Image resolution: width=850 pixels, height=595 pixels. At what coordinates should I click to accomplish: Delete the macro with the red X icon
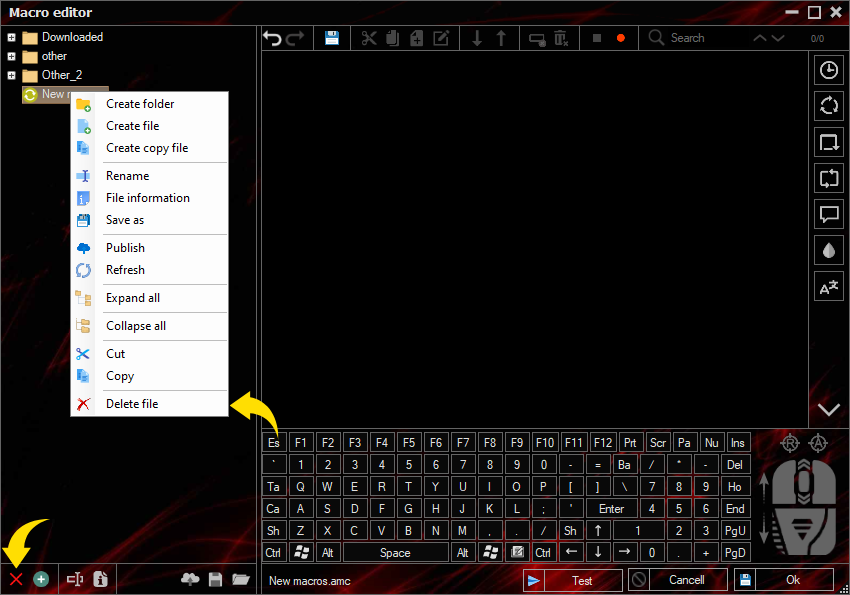point(15,579)
